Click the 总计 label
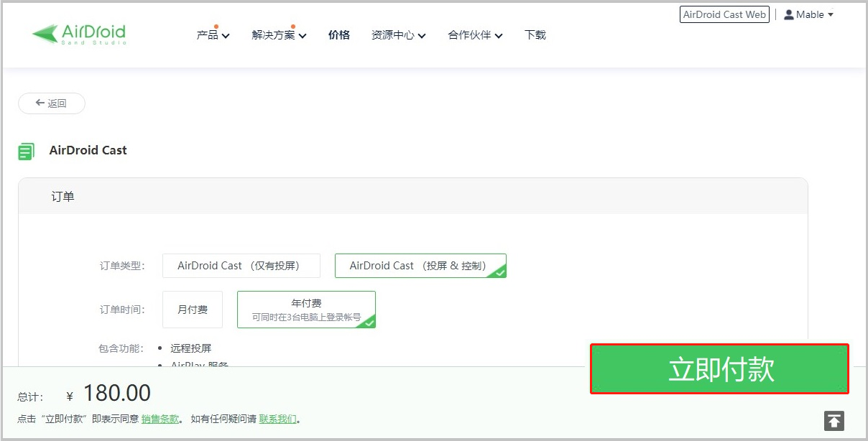 [x=30, y=397]
